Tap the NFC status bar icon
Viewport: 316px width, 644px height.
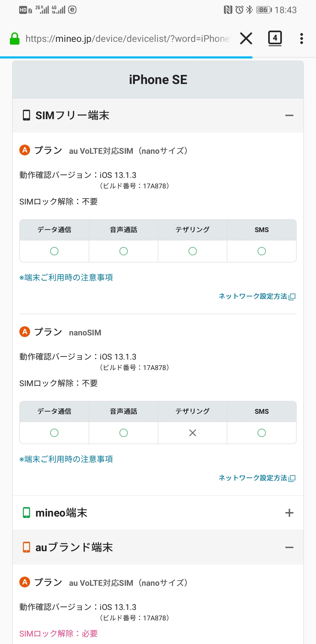228,10
